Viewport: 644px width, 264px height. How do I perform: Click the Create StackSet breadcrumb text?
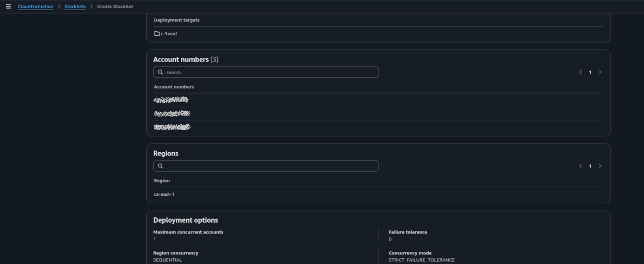point(115,6)
